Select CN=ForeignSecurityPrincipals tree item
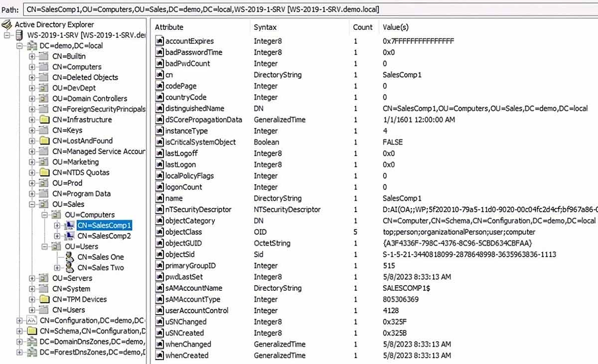 (99, 109)
